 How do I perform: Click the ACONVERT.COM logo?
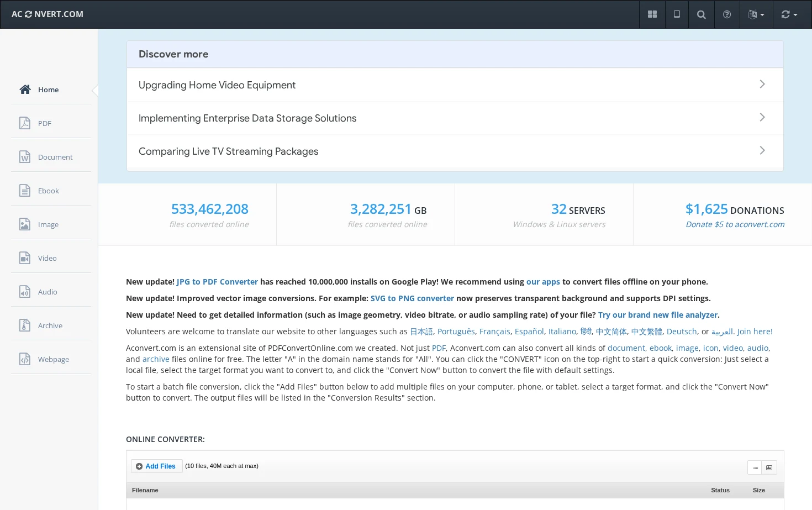click(48, 14)
